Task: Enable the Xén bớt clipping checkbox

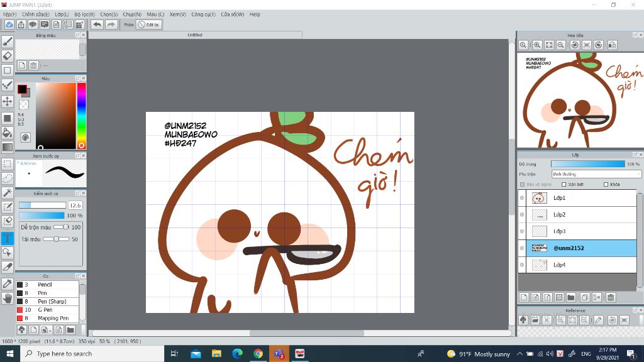Action: (x=564, y=185)
